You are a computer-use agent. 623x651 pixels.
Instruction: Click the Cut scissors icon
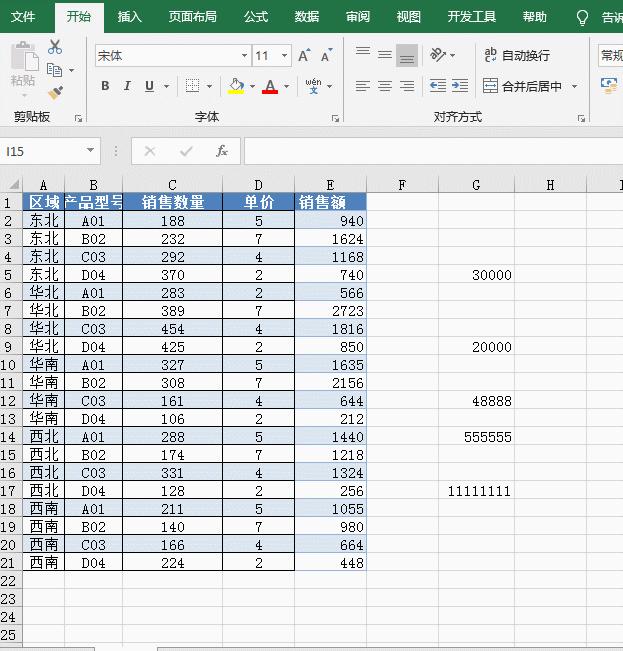[x=55, y=47]
